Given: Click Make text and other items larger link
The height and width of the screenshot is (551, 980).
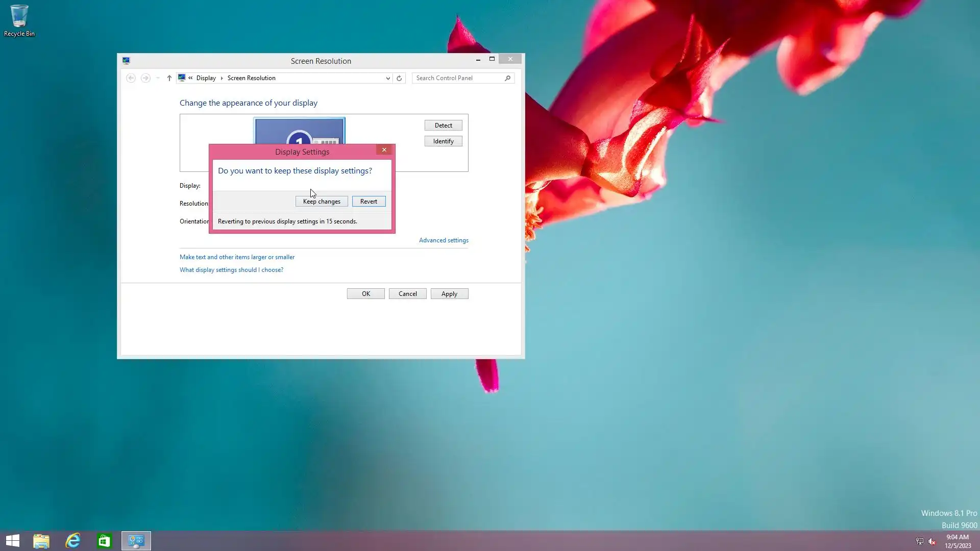Looking at the screenshot, I should (237, 257).
